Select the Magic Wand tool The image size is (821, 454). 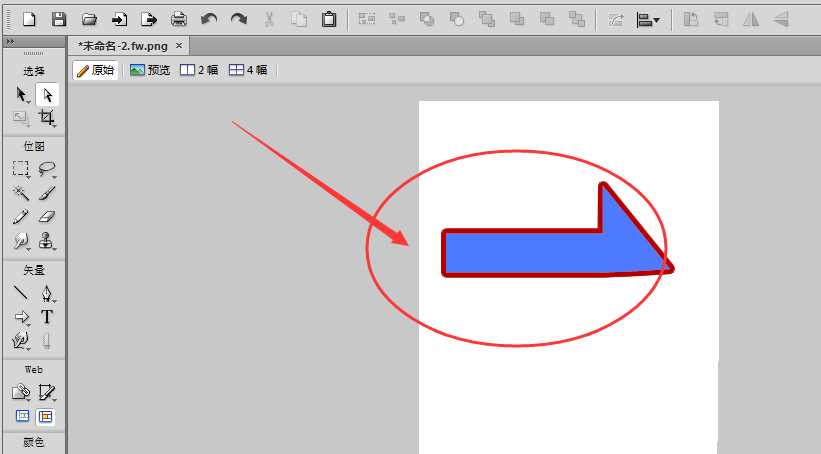click(21, 193)
